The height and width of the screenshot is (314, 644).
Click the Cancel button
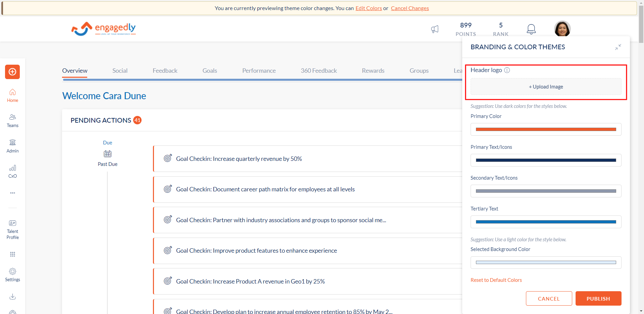[x=549, y=299]
